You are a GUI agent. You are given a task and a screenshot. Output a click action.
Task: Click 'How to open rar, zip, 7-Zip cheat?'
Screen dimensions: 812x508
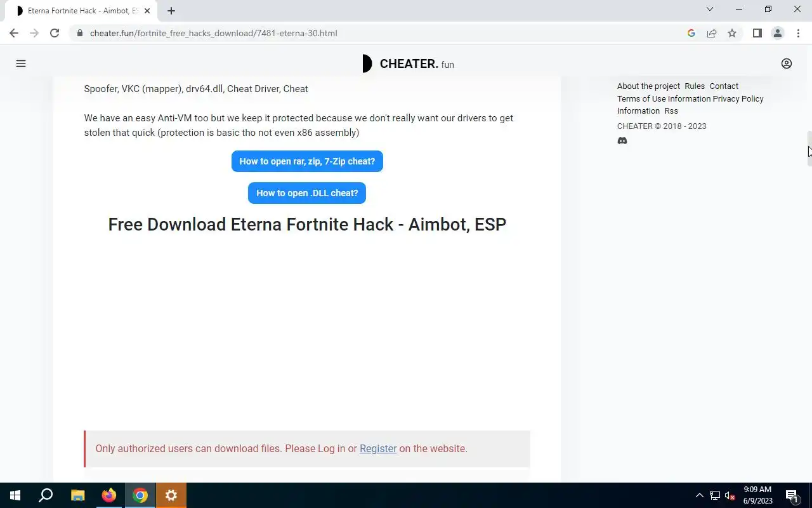tap(307, 161)
